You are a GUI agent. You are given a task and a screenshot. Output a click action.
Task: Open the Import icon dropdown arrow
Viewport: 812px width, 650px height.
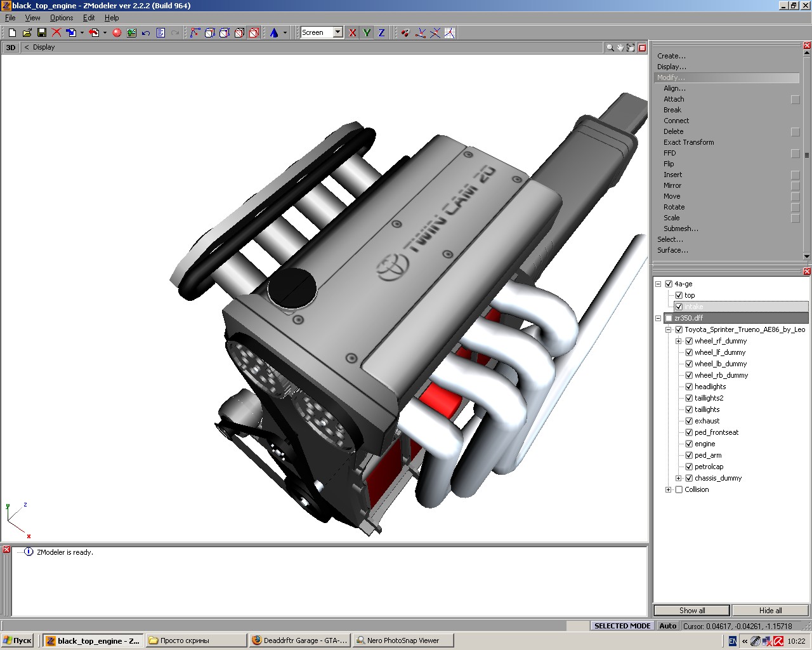[82, 32]
